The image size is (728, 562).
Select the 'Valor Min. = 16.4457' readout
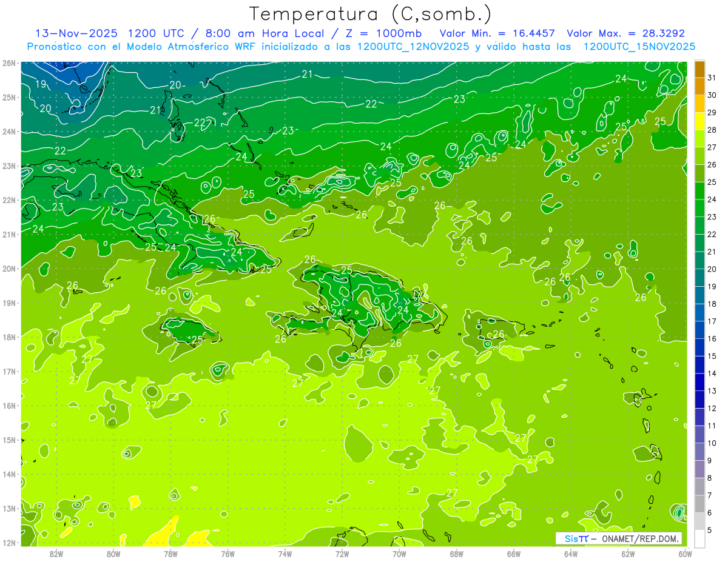(x=497, y=33)
